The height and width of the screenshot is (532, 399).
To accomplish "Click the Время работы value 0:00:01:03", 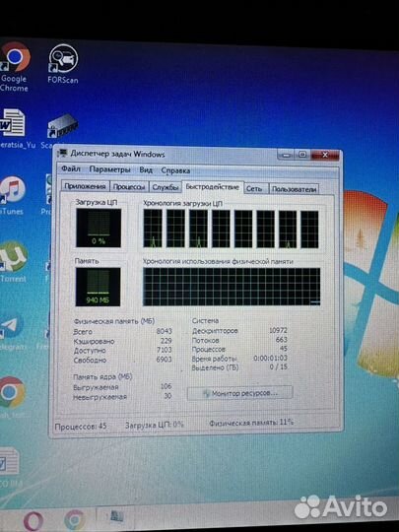I will click(270, 358).
